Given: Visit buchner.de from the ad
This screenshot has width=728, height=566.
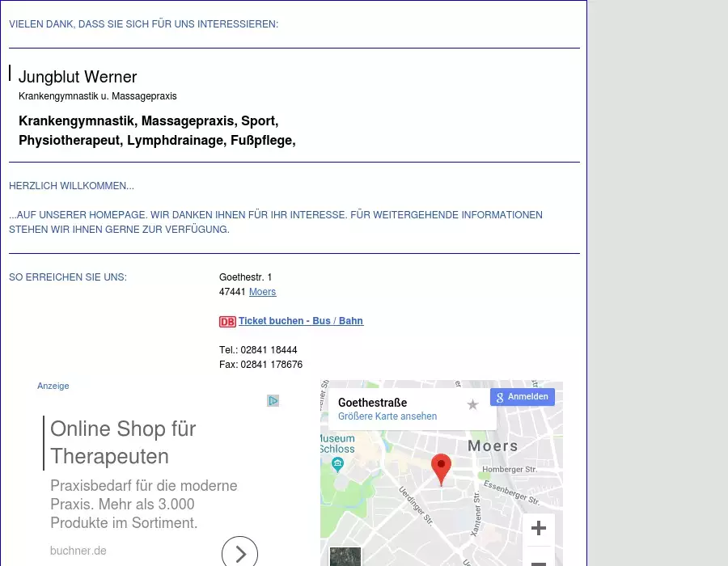Looking at the screenshot, I should point(78,551).
